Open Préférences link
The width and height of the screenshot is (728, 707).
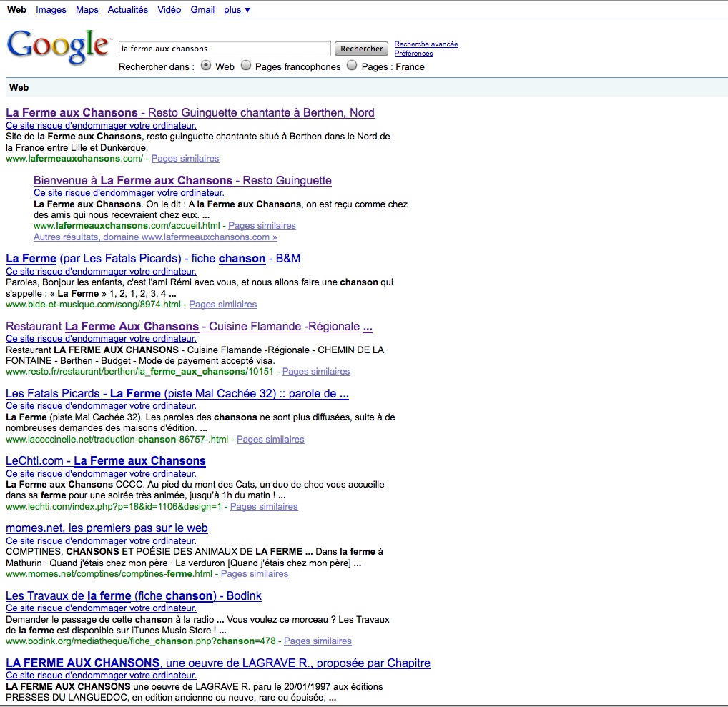413,54
